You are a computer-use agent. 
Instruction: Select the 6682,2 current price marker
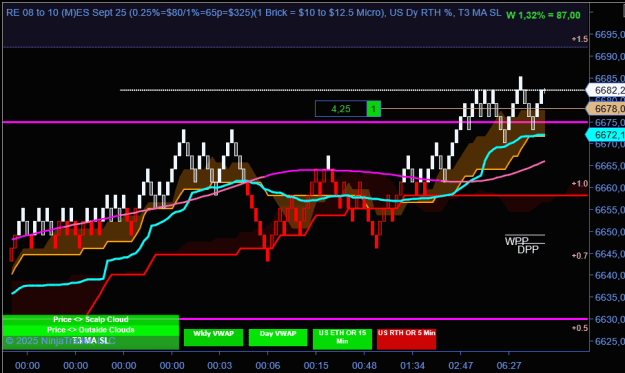click(x=606, y=90)
